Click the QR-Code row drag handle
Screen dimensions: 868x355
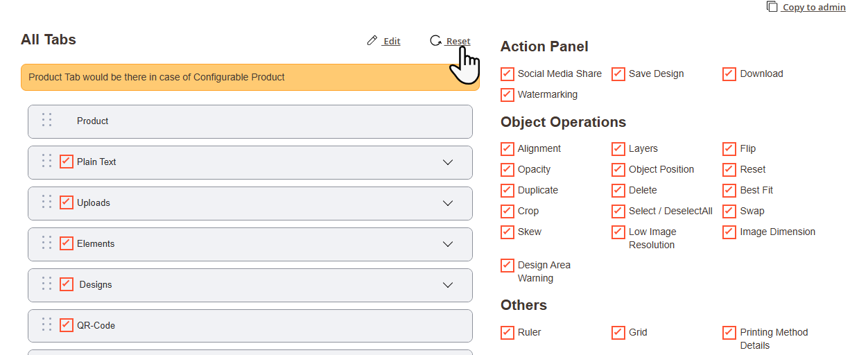point(46,324)
